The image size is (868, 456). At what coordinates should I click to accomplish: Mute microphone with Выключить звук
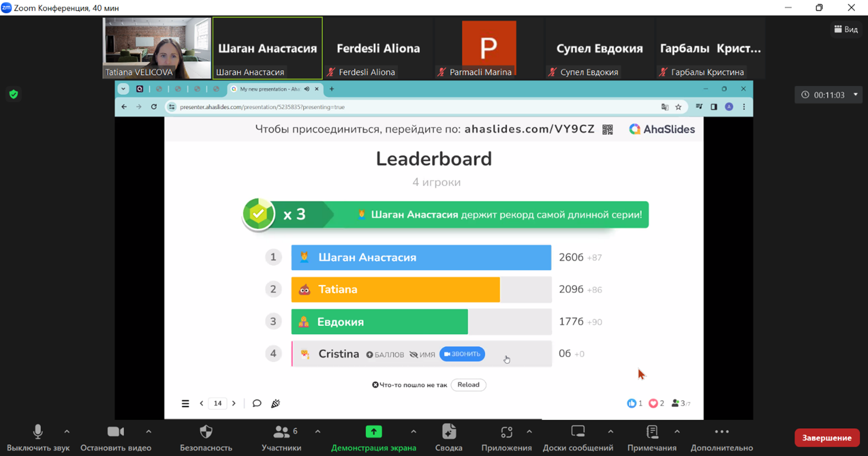click(x=38, y=432)
